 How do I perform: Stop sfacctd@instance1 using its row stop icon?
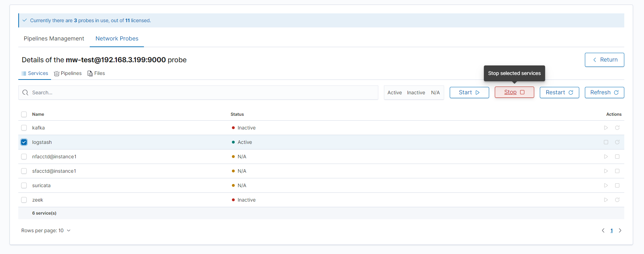(617, 171)
